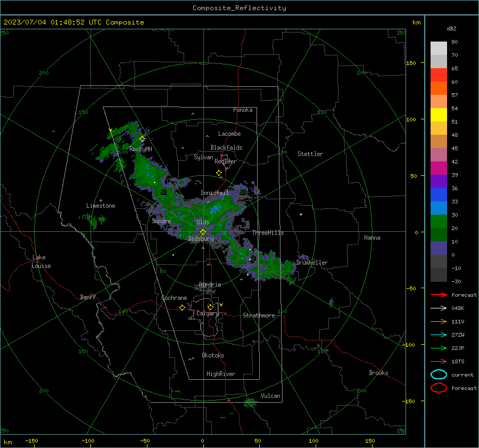Click the cyan 27ZW arrow icon
This screenshot has height=448, width=479.
click(439, 335)
